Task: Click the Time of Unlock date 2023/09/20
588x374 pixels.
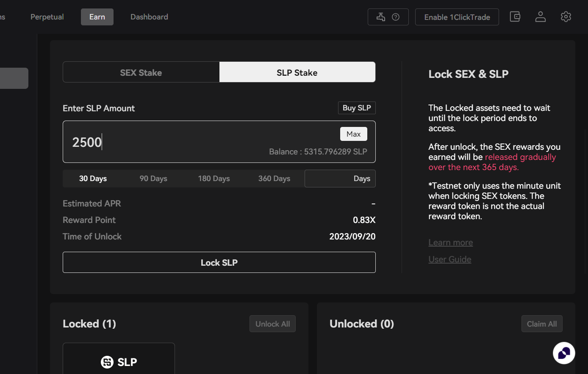Action: [352, 236]
